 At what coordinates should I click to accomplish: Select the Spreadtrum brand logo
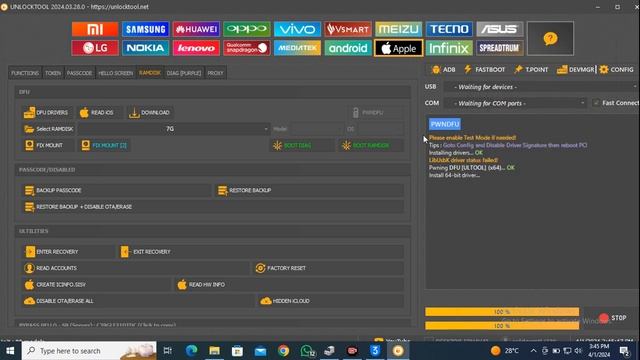pyautogui.click(x=500, y=48)
